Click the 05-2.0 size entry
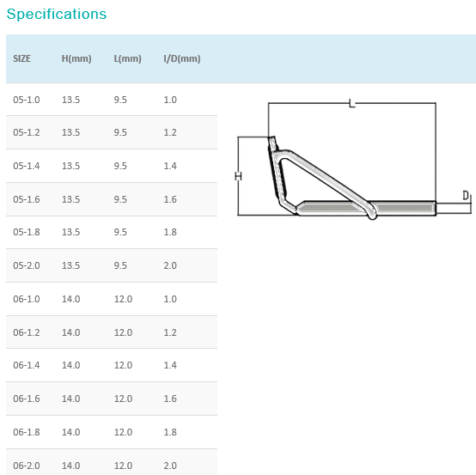The height and width of the screenshot is (475, 476). click(27, 265)
